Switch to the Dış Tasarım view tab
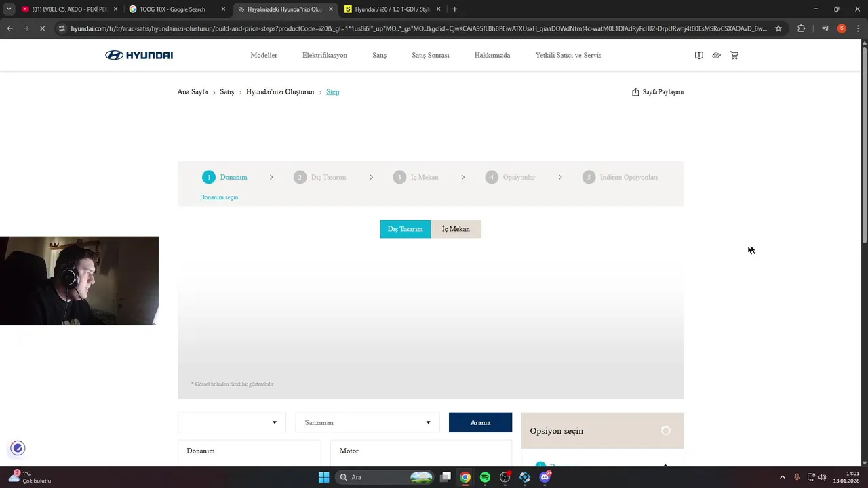The width and height of the screenshot is (868, 488). [405, 229]
